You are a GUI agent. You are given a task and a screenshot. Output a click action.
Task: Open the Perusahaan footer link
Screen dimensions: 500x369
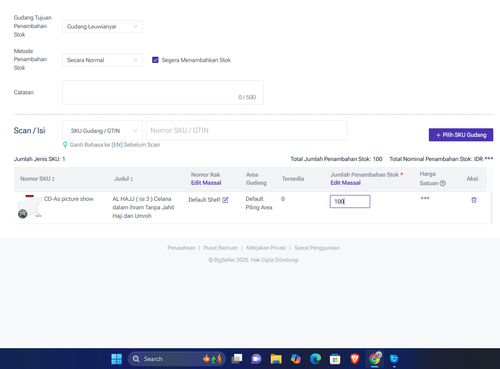[181, 248]
